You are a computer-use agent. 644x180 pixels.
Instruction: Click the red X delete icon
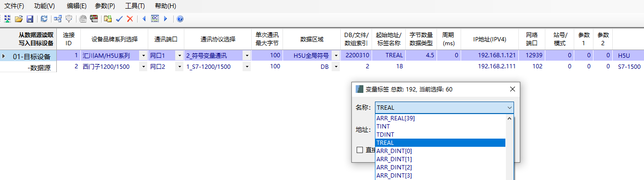tap(130, 19)
